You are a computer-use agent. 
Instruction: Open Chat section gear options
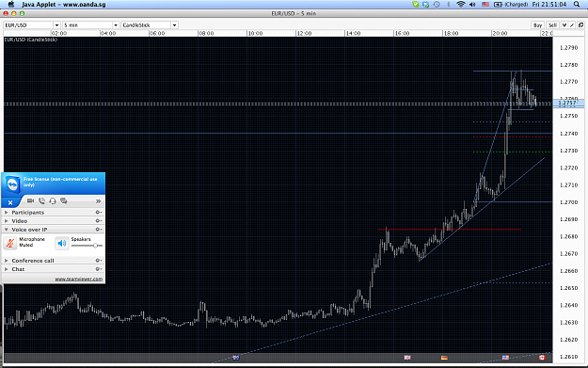click(98, 269)
